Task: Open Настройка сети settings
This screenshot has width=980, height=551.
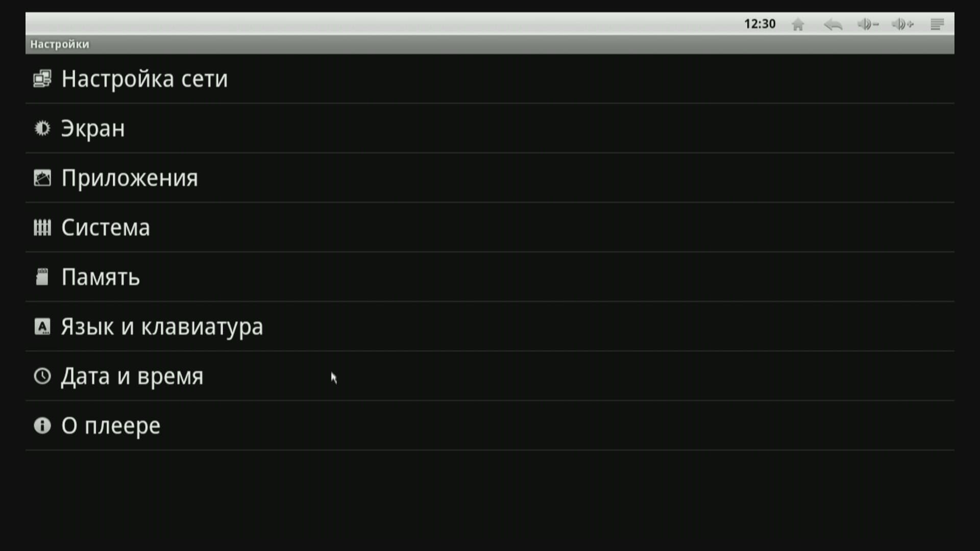Action: pos(144,79)
